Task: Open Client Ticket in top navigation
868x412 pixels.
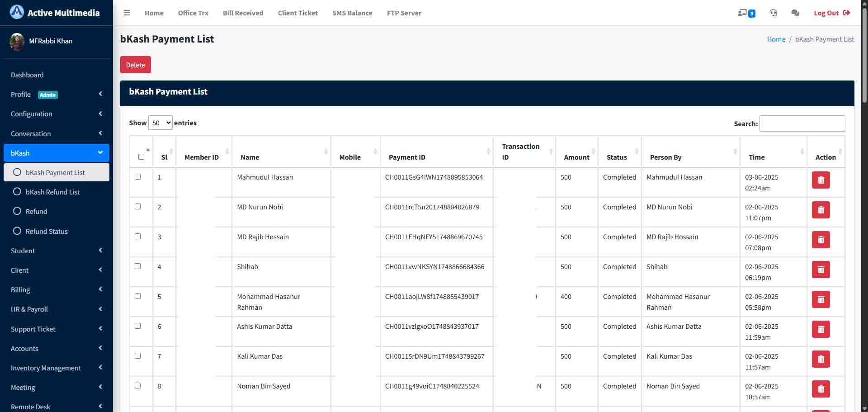Action: [298, 13]
